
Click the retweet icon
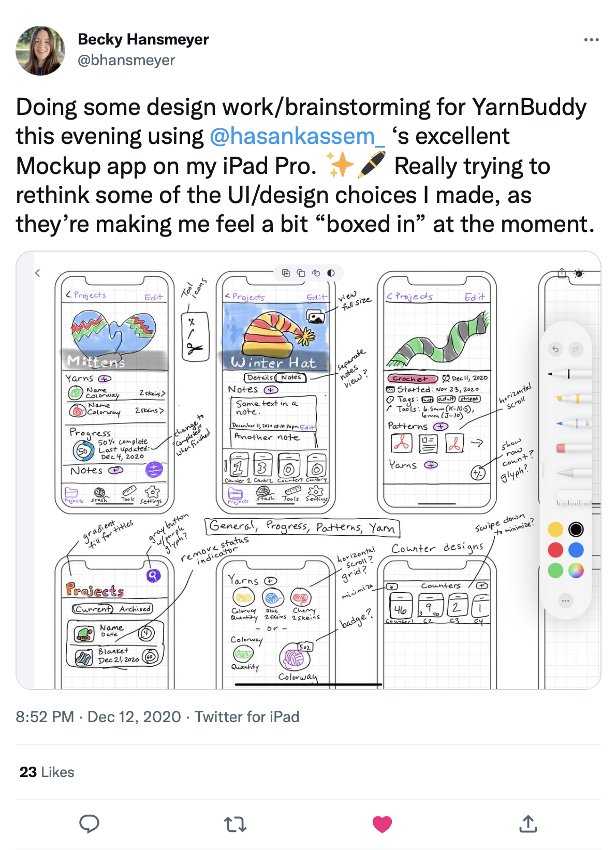point(235,824)
